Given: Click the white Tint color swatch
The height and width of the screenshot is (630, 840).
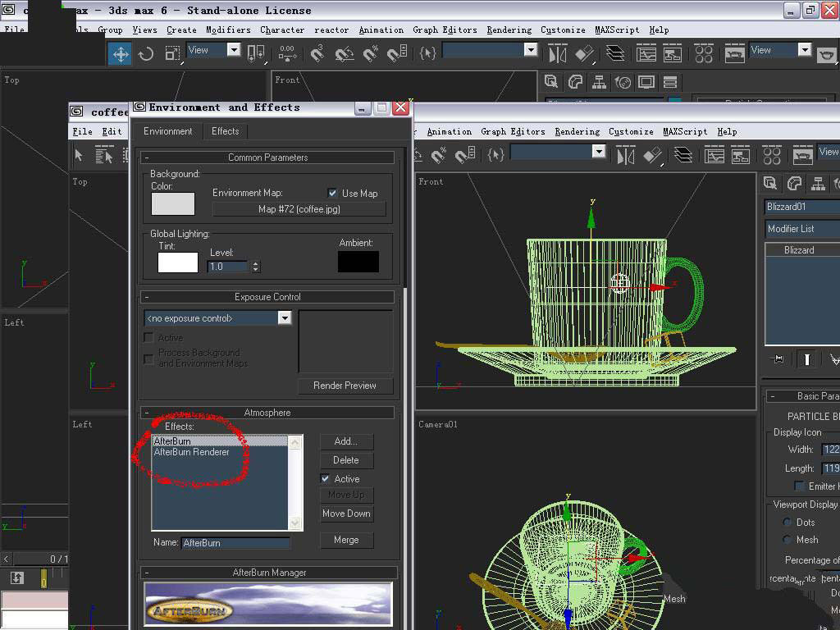Looking at the screenshot, I should pos(178,262).
